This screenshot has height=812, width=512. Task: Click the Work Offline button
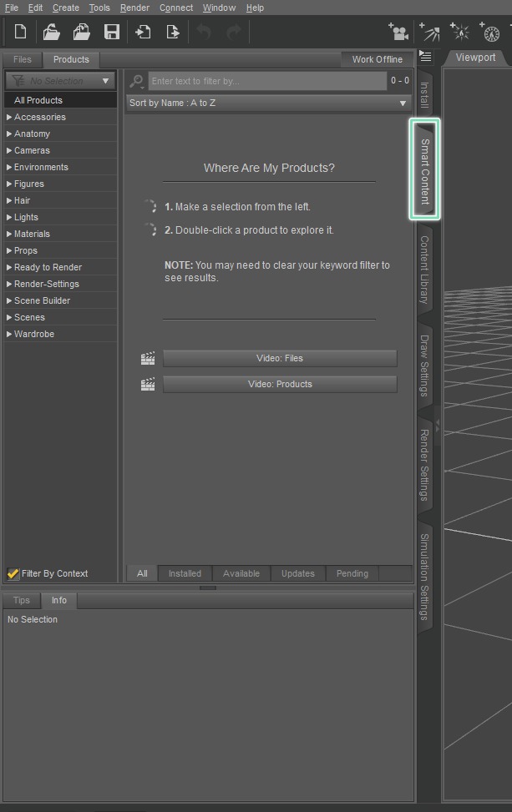378,59
